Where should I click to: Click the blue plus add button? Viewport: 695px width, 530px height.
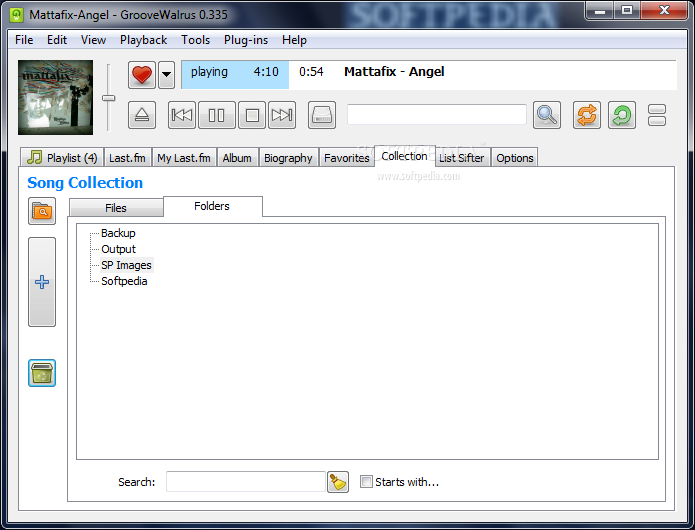pos(42,282)
